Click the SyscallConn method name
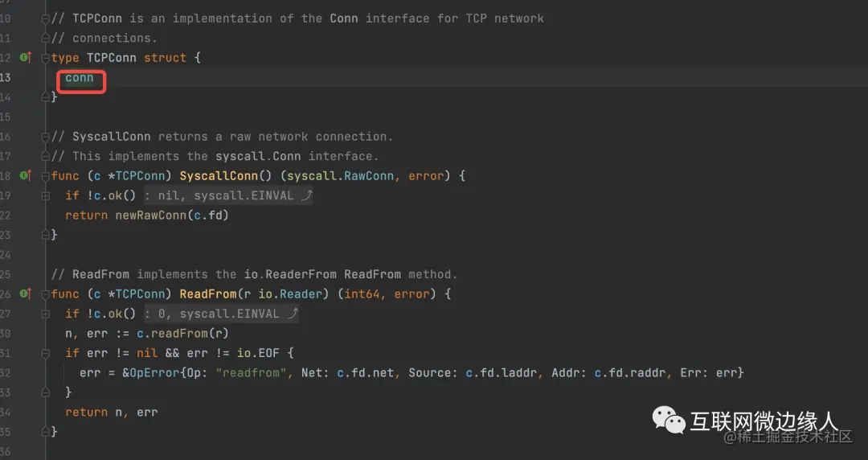Image resolution: width=868 pixels, height=460 pixels. coord(219,175)
